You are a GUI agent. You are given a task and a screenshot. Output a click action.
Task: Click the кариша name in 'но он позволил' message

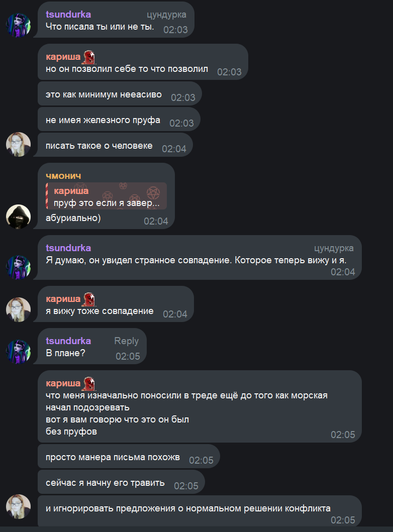(x=63, y=57)
